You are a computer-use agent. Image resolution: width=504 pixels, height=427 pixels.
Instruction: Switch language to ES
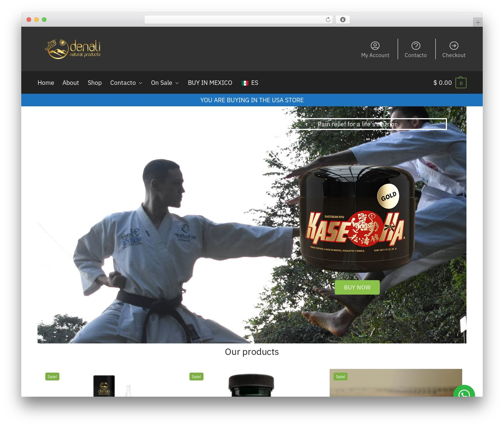tap(255, 83)
